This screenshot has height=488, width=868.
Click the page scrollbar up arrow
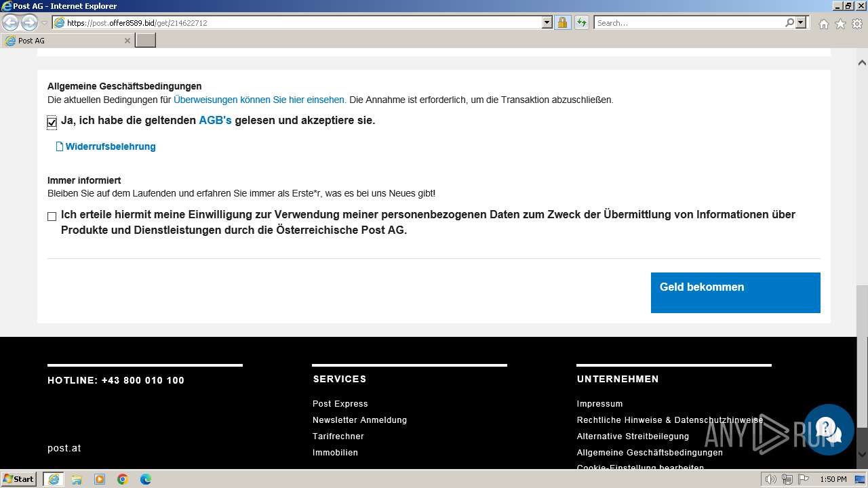click(862, 62)
